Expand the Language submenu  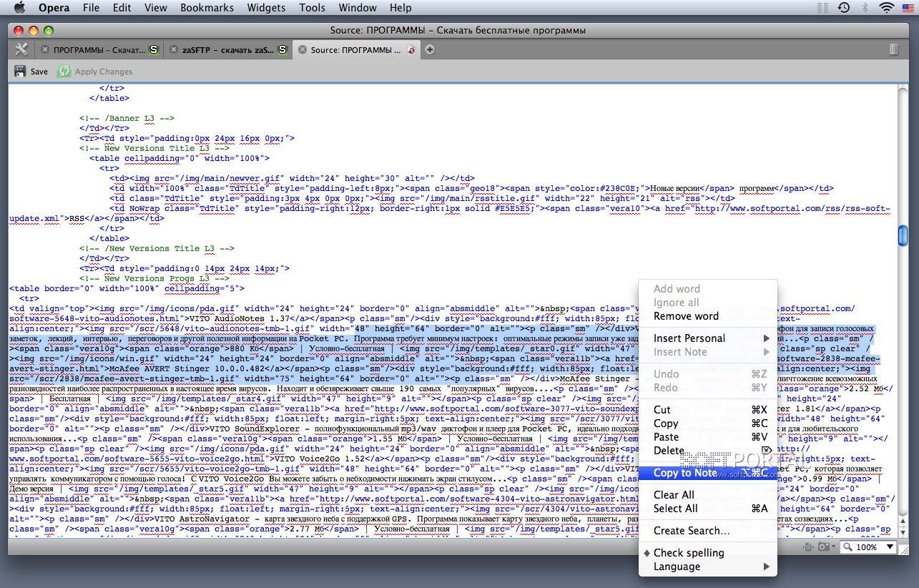point(707,567)
